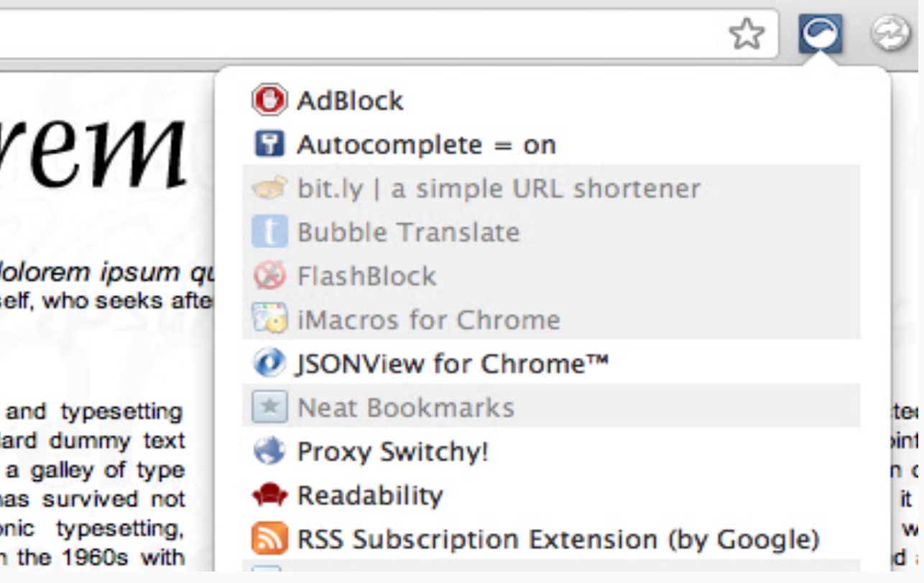The height and width of the screenshot is (583, 924).
Task: Enable the greyed-out Neat Bookmarks entry
Action: point(551,407)
